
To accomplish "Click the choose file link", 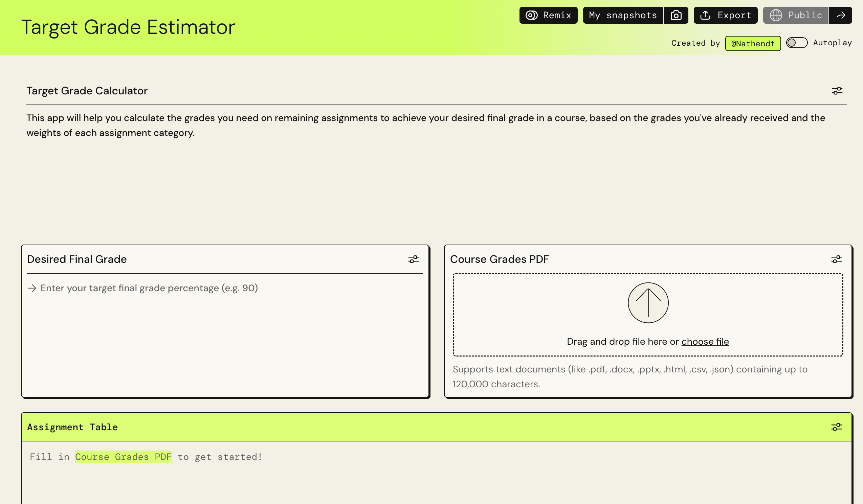I will (x=705, y=341).
